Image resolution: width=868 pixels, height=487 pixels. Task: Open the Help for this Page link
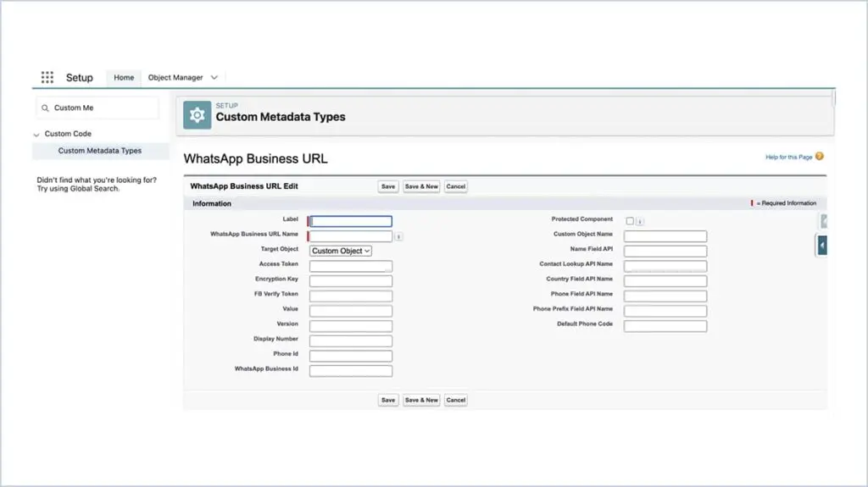pyautogui.click(x=789, y=158)
